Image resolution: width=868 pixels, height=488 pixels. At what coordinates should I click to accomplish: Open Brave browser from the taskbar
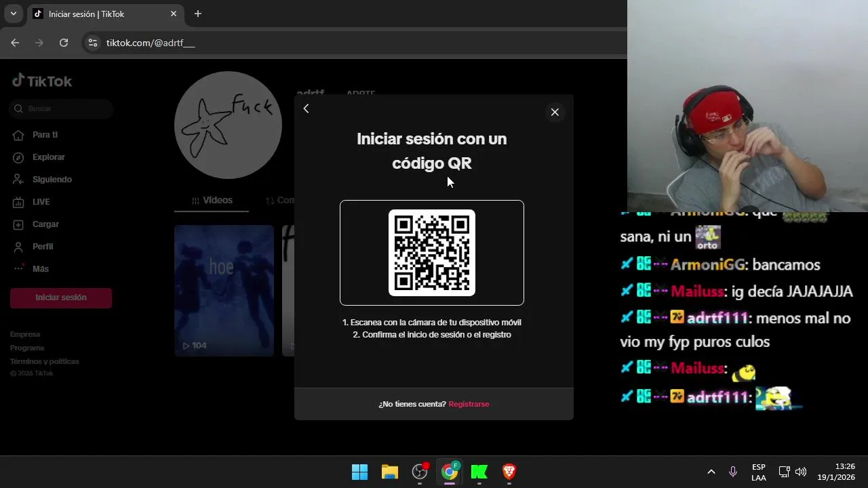(x=509, y=472)
